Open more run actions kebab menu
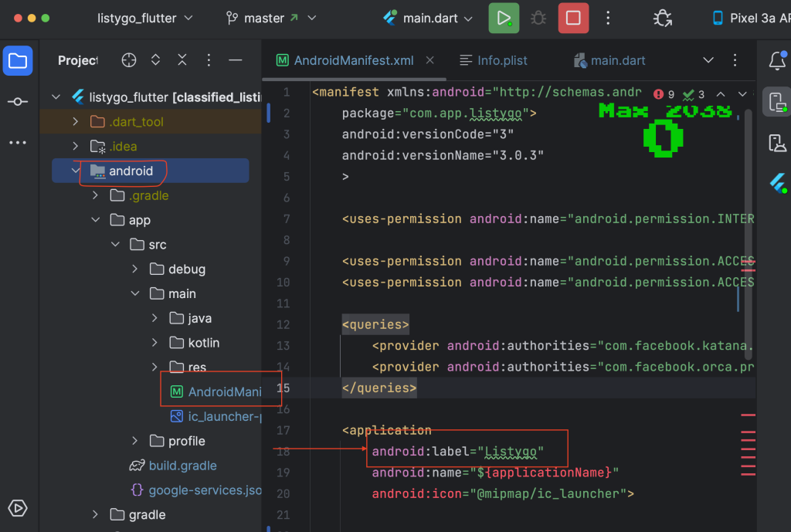 608,19
